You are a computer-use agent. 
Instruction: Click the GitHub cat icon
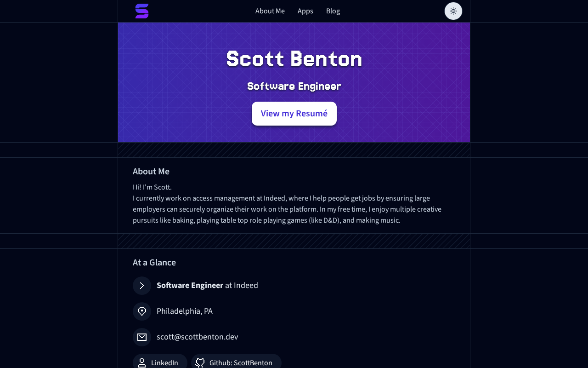pyautogui.click(x=200, y=363)
